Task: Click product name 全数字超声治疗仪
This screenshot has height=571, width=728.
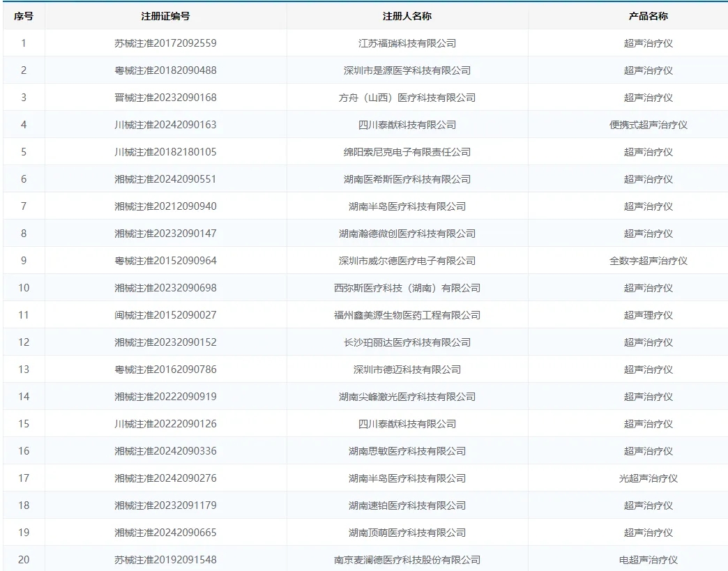Action: (x=649, y=261)
